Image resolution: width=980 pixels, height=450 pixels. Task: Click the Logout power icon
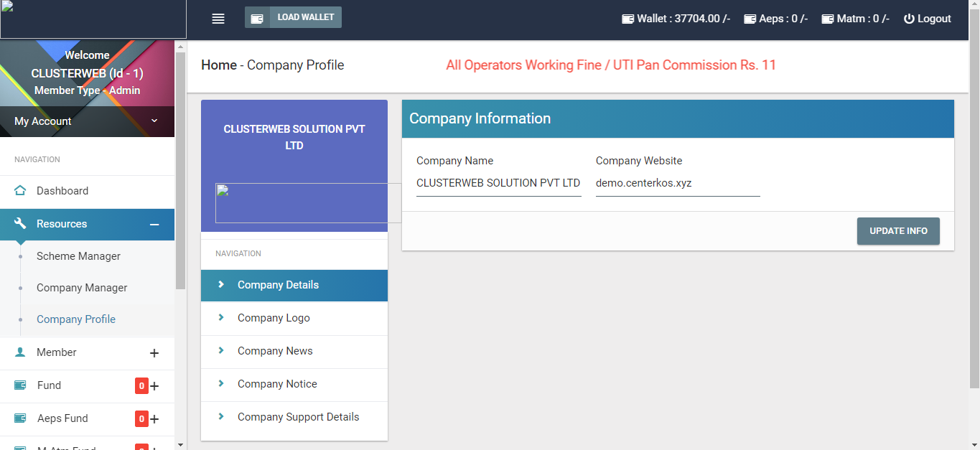(x=909, y=19)
